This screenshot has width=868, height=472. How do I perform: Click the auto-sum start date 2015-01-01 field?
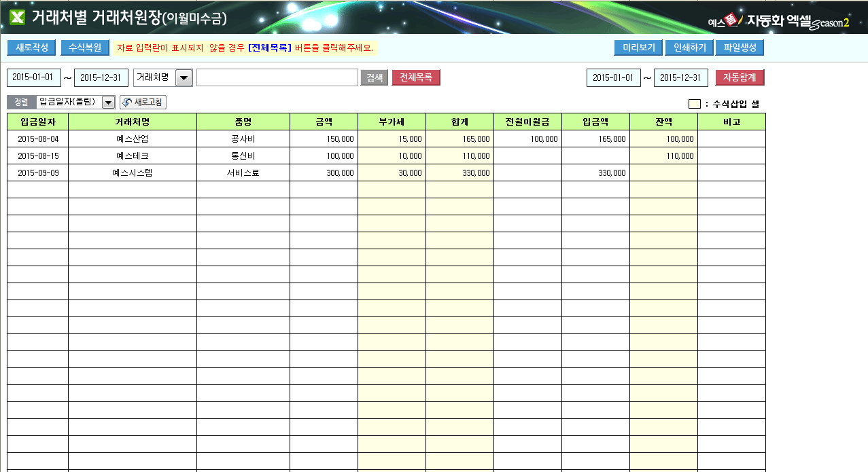coord(614,77)
